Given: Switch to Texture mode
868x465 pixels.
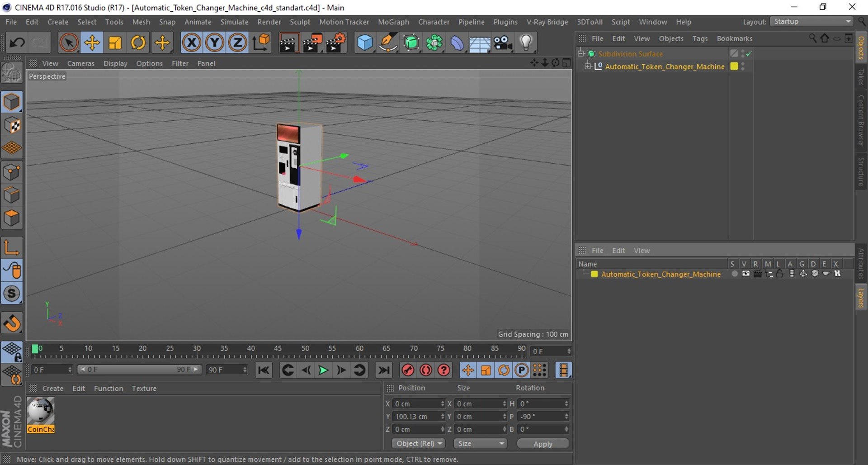Looking at the screenshot, I should point(12,125).
